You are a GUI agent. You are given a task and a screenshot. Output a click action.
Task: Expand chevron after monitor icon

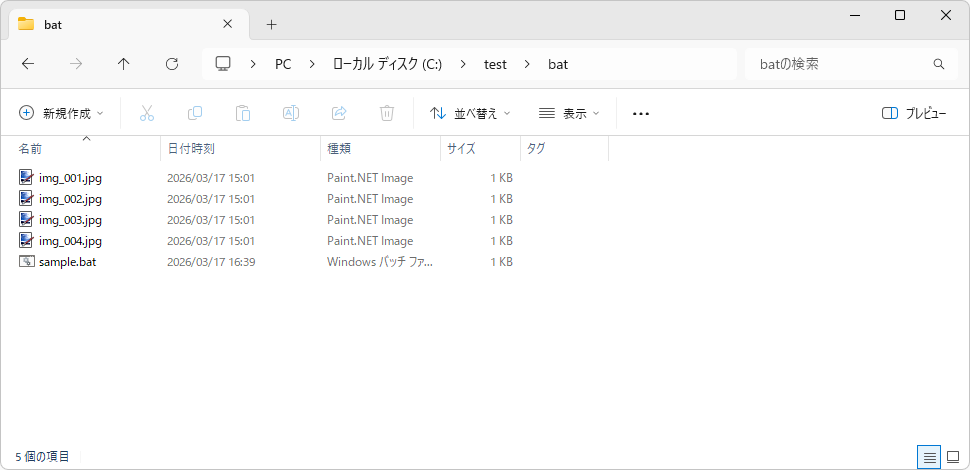click(x=254, y=64)
